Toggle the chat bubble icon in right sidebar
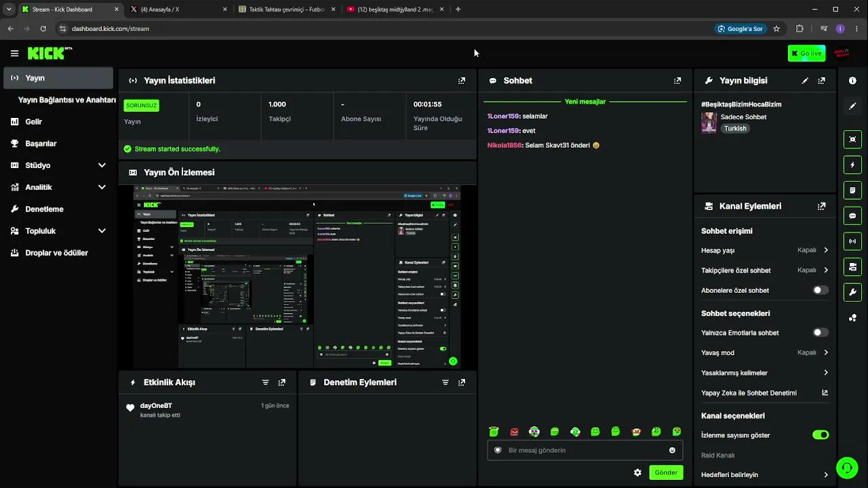Image resolution: width=868 pixels, height=488 pixels. click(x=852, y=216)
